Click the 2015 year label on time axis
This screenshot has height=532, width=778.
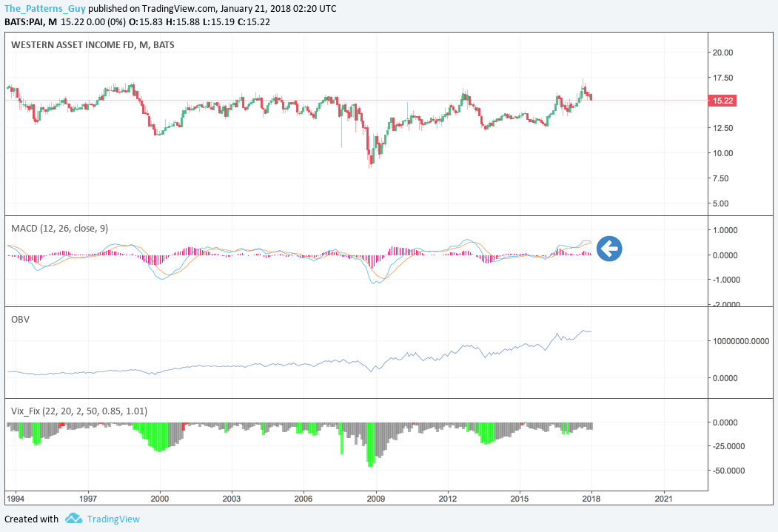point(520,499)
